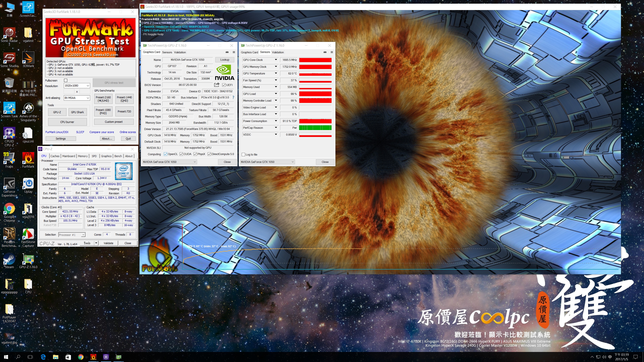Launch Fraps desktop shortcut
The height and width of the screenshot is (362, 644).
9,160
